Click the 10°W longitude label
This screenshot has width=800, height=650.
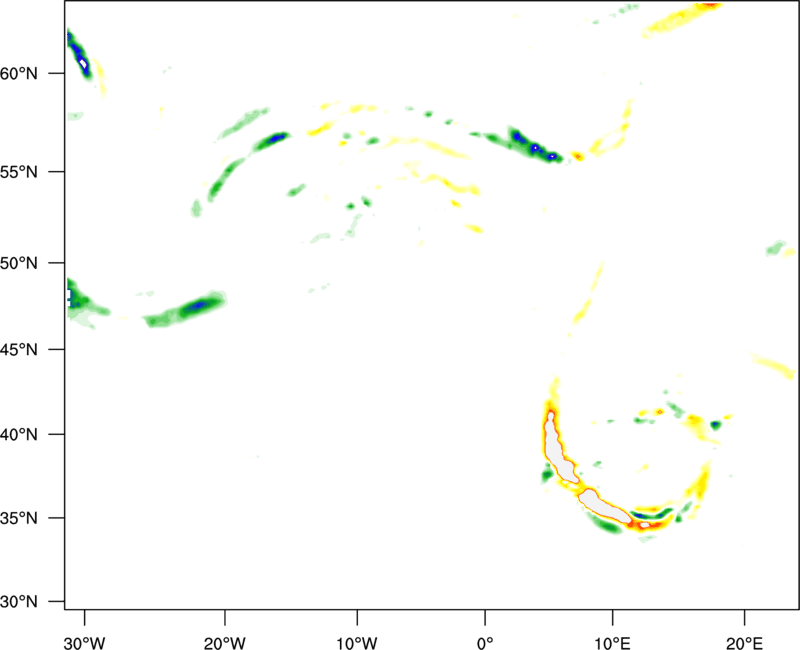click(x=357, y=643)
